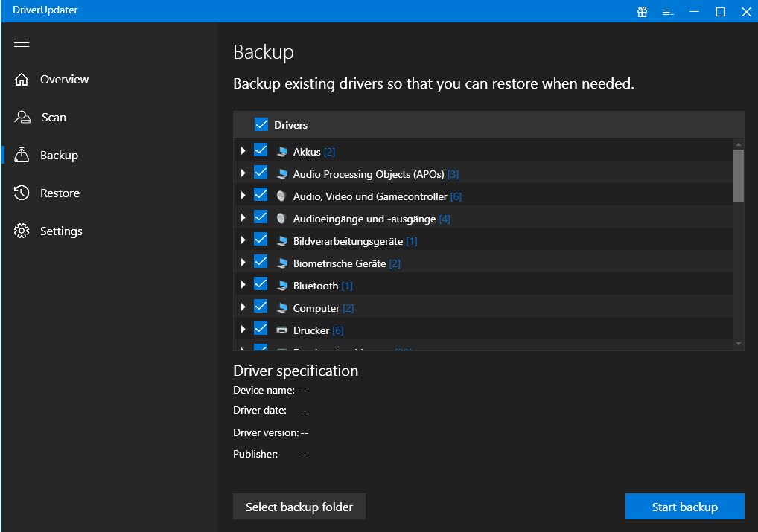This screenshot has height=532, width=758.
Task: Expand the Akkus tree node
Action: (x=243, y=151)
